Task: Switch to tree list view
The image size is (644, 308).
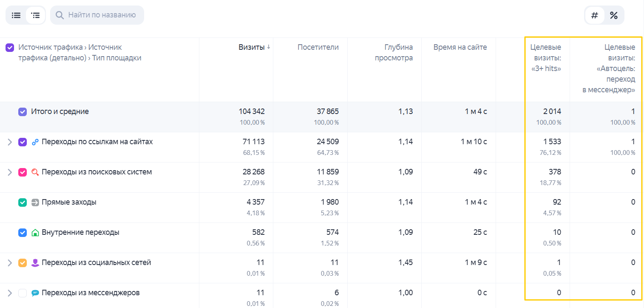Action: pyautogui.click(x=36, y=15)
